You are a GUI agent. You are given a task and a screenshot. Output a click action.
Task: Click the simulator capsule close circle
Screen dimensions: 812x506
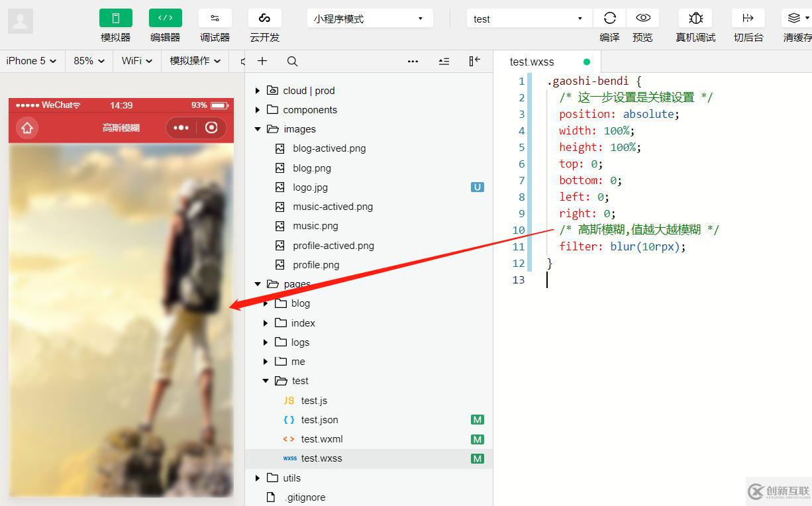[211, 128]
